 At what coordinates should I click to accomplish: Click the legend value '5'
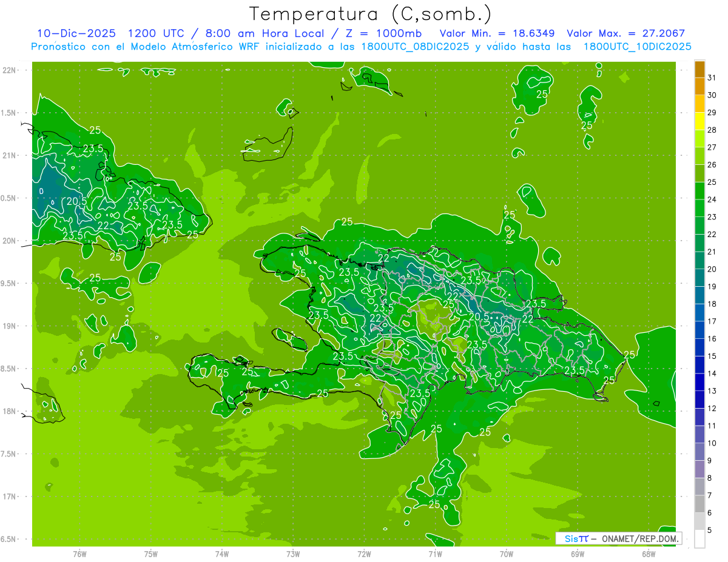pyautogui.click(x=710, y=530)
